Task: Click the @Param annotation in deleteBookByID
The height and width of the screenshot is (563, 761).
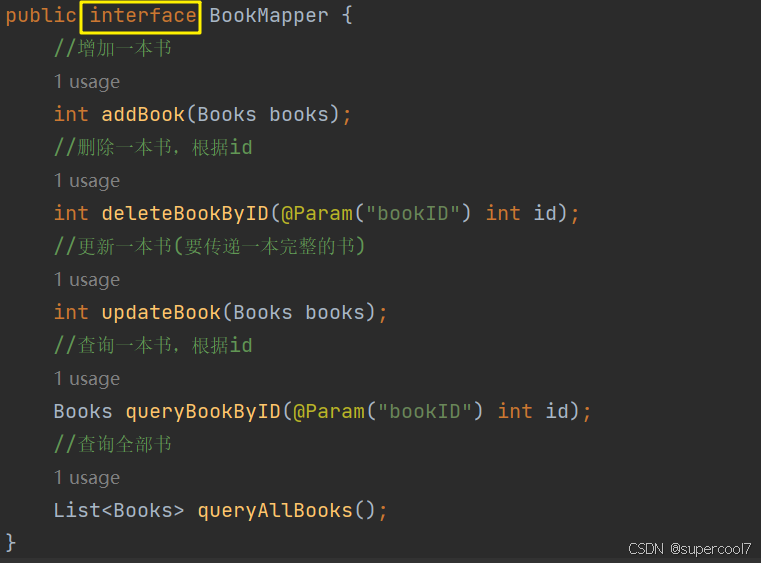Action: click(317, 214)
